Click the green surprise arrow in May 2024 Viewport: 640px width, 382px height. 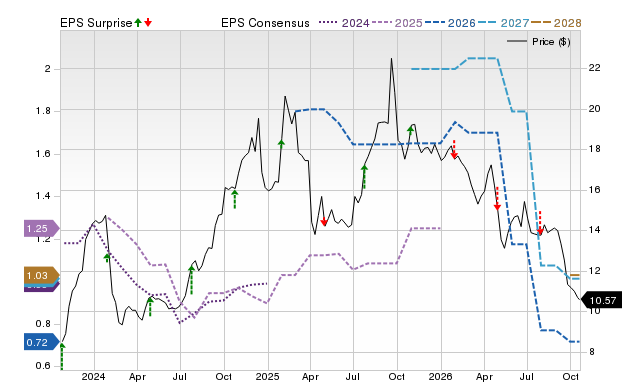(150, 306)
